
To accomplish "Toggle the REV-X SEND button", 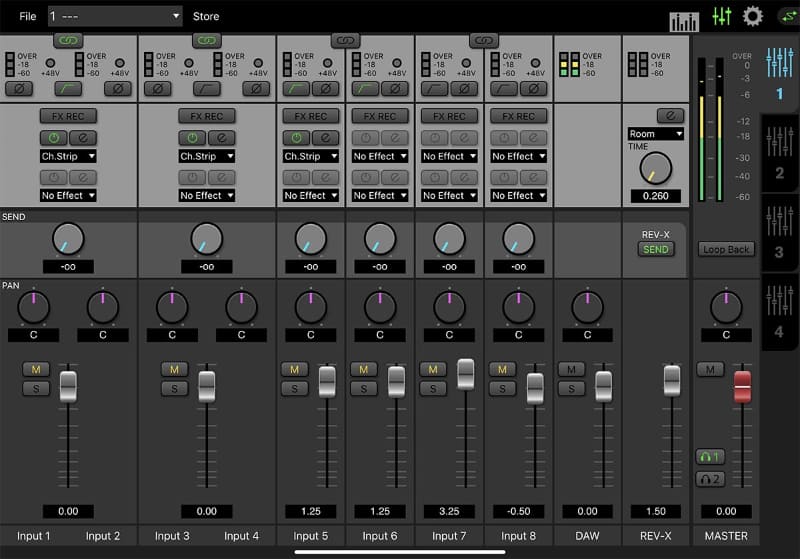I will click(x=656, y=249).
